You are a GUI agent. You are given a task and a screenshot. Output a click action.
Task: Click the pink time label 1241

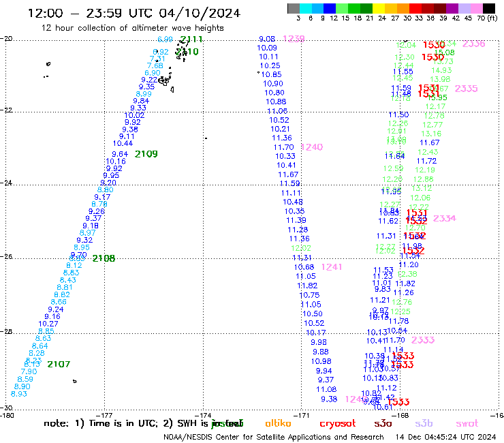click(332, 266)
